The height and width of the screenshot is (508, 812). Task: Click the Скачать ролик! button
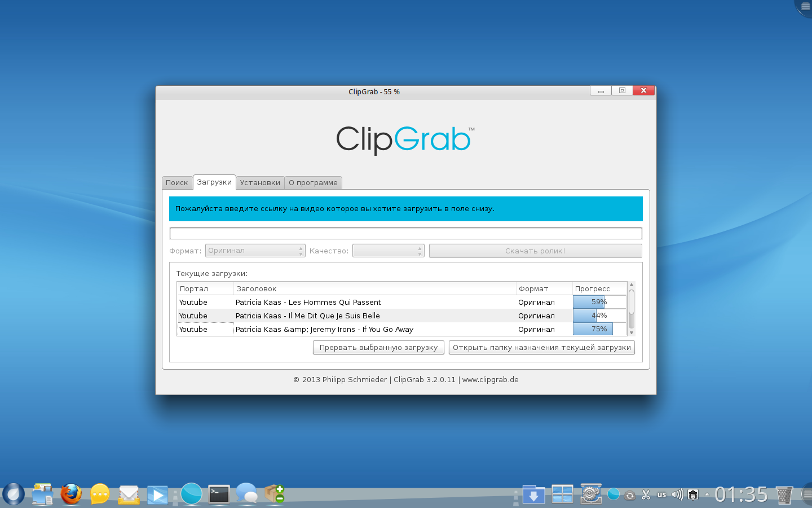coord(536,251)
